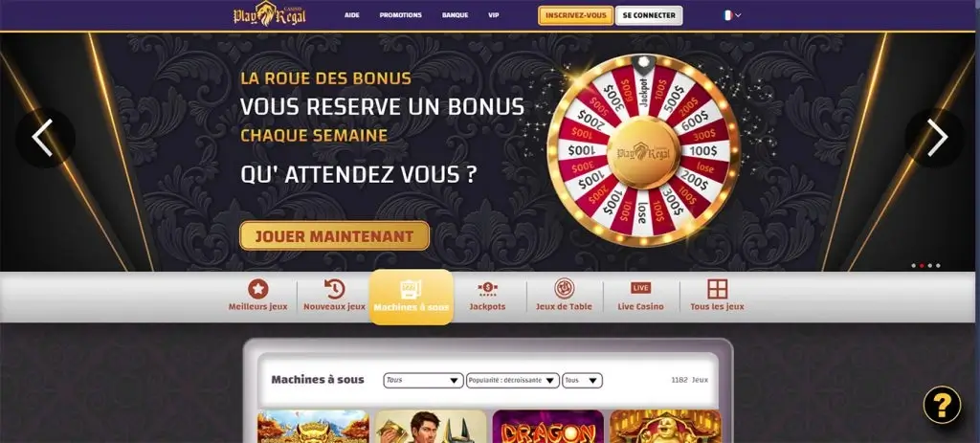
Task: Open the Dragon slot game thumbnail
Action: pyautogui.click(x=547, y=426)
